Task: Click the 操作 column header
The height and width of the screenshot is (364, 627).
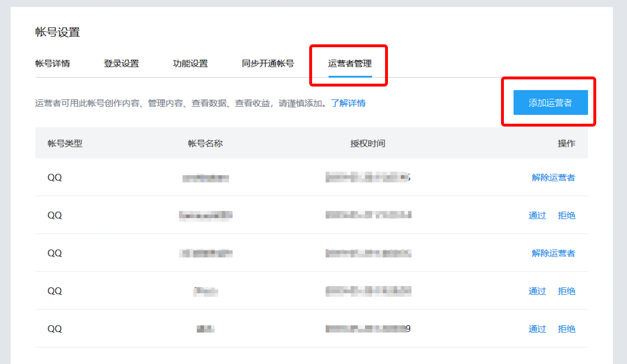Action: point(567,143)
